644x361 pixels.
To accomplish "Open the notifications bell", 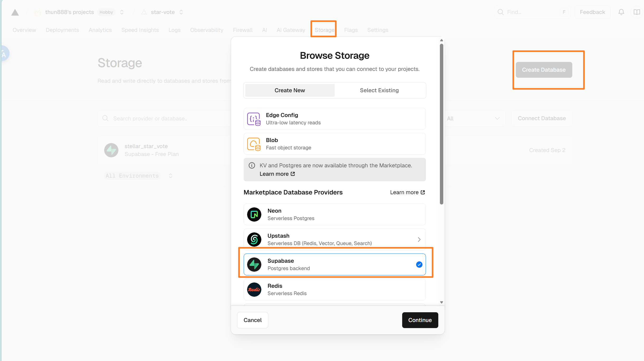I will (621, 12).
